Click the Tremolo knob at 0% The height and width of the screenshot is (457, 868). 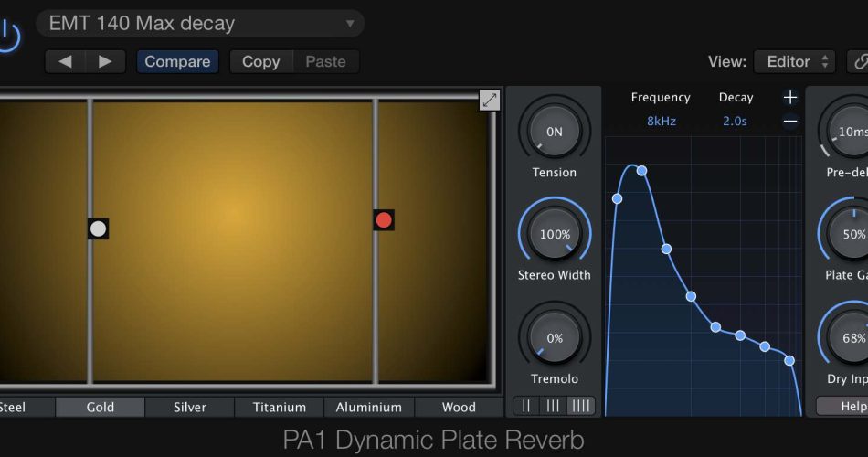tap(555, 338)
